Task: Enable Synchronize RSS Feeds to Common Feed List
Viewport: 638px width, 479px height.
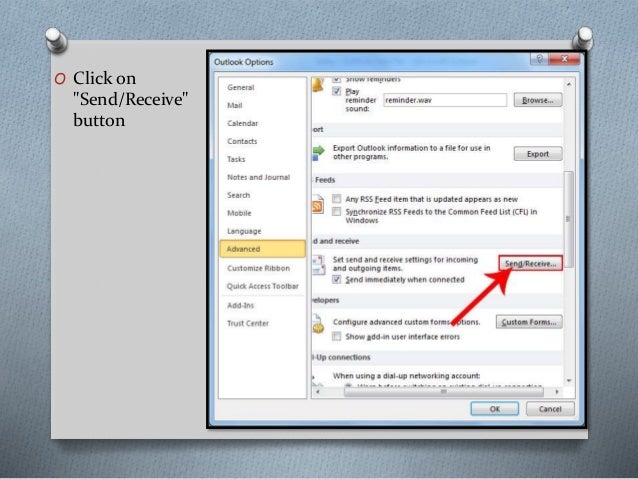Action: pos(336,212)
